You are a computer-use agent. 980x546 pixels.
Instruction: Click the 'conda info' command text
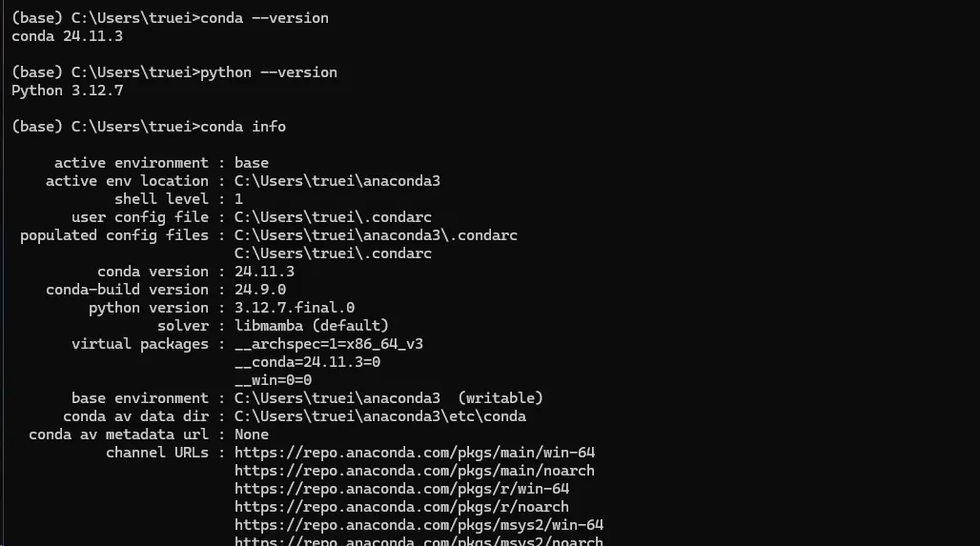pos(243,127)
